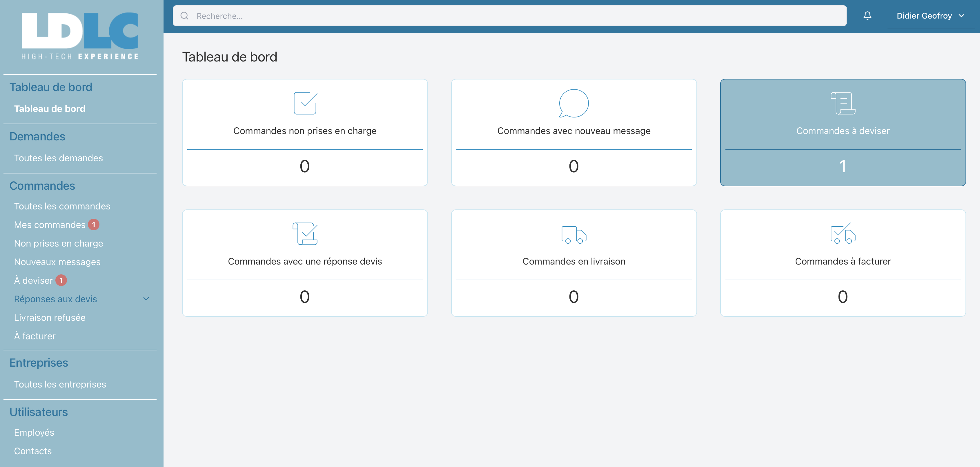
Task: Open the notifications bell
Action: [x=868, y=16]
